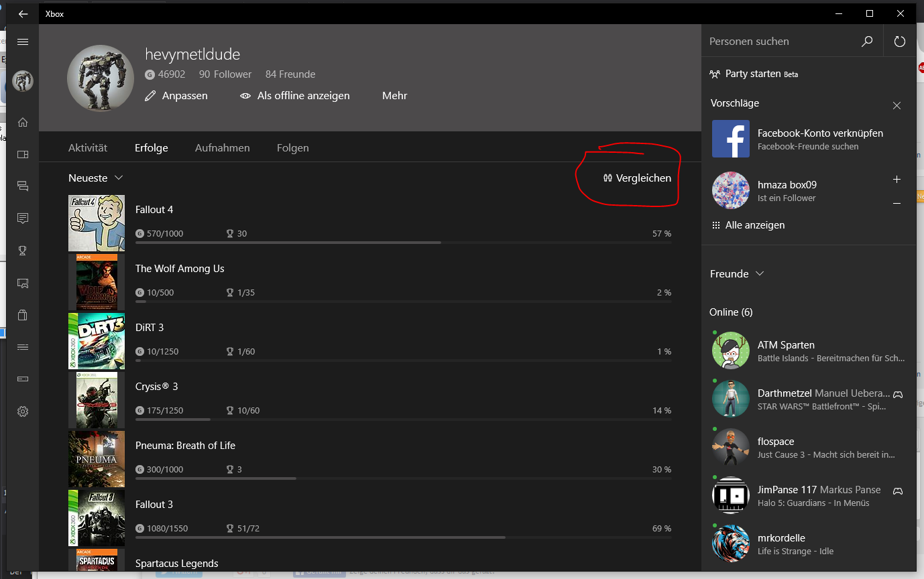The image size is (924, 579).
Task: Open friend ATM Sparten's avatar
Action: 731,350
